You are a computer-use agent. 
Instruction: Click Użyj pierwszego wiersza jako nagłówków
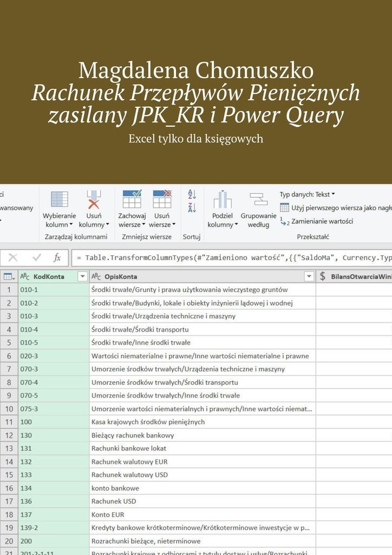pyautogui.click(x=336, y=208)
